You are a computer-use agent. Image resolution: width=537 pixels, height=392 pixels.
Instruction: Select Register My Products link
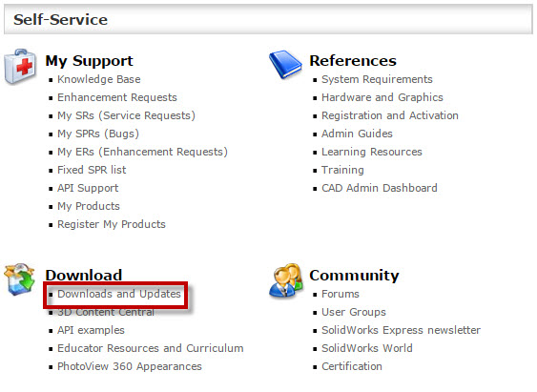click(112, 224)
